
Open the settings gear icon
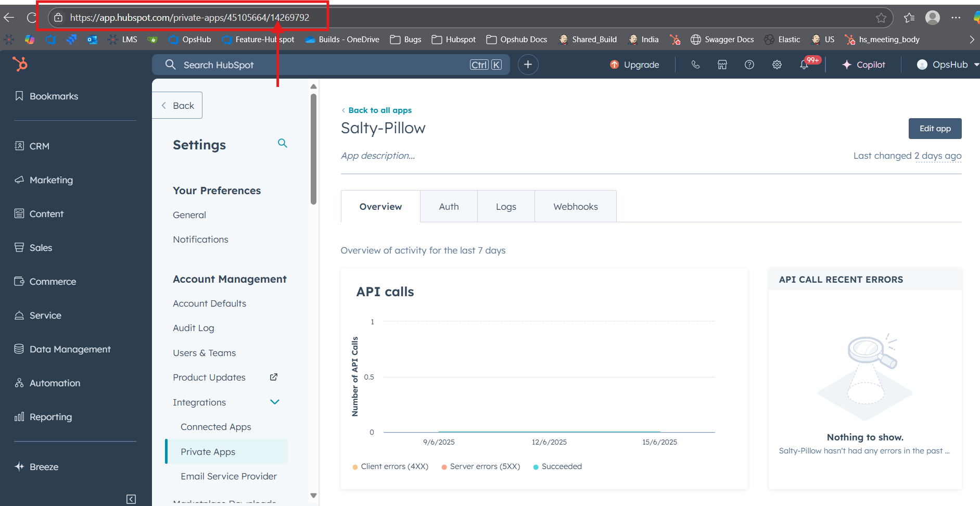point(777,65)
